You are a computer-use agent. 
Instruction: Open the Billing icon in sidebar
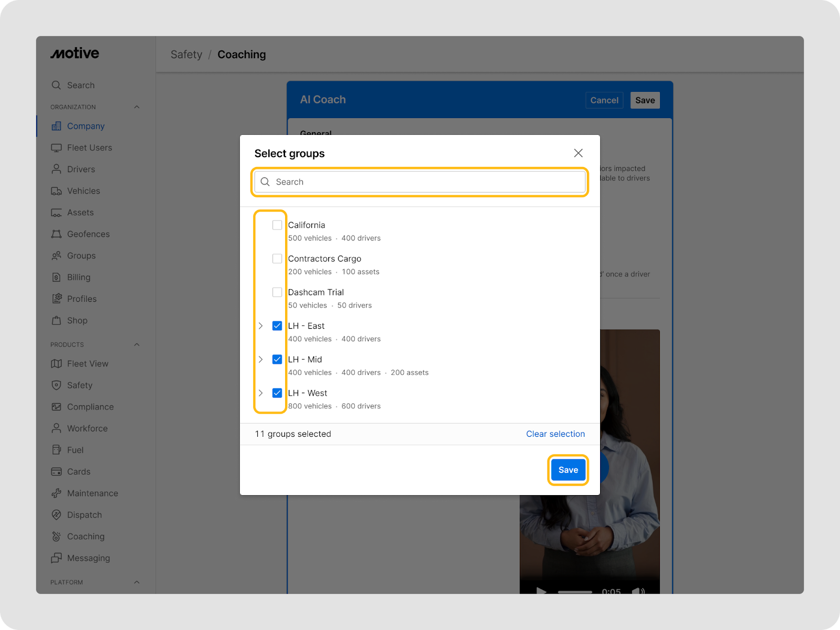coord(56,277)
